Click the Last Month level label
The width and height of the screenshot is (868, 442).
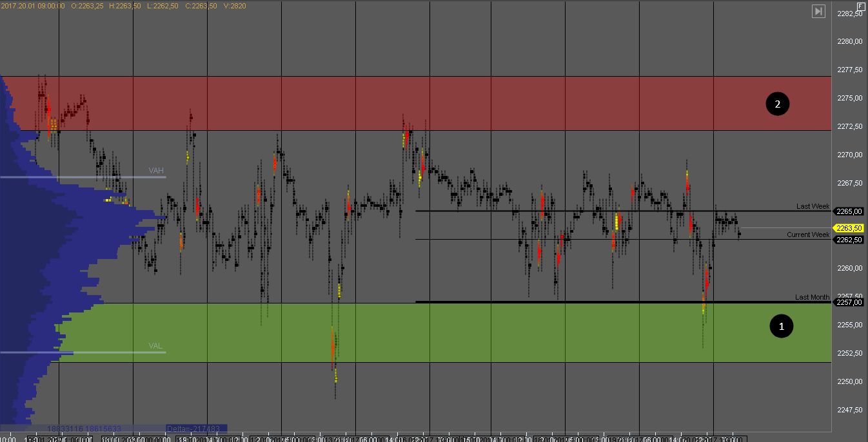pyautogui.click(x=812, y=297)
